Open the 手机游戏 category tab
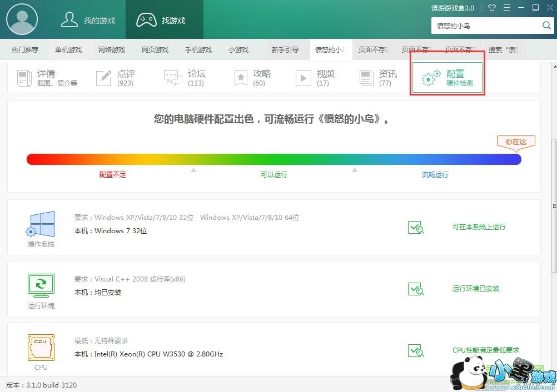The width and height of the screenshot is (557, 392). pos(198,50)
